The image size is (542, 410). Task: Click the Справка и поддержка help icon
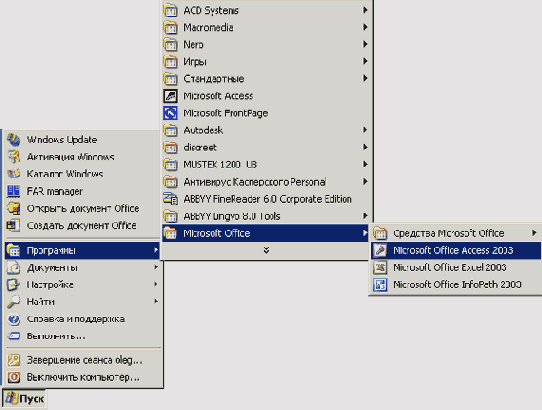[14, 319]
